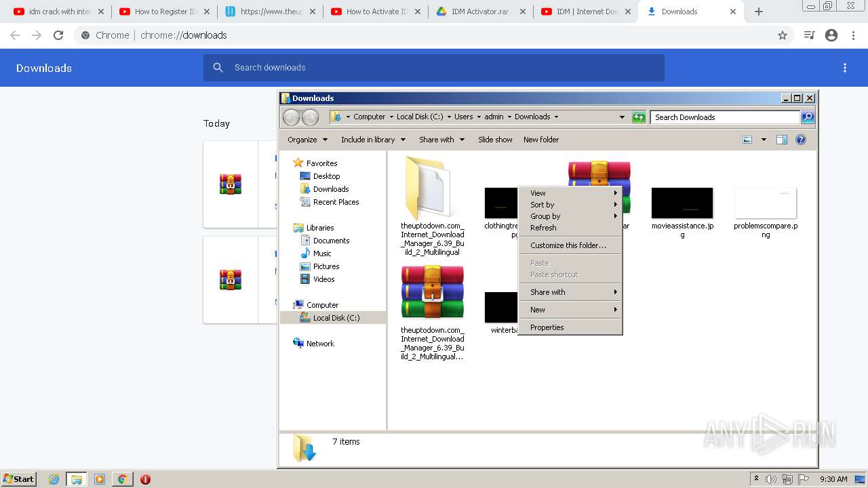The height and width of the screenshot is (488, 868).
Task: Show hidden system tray icons
Action: [756, 479]
